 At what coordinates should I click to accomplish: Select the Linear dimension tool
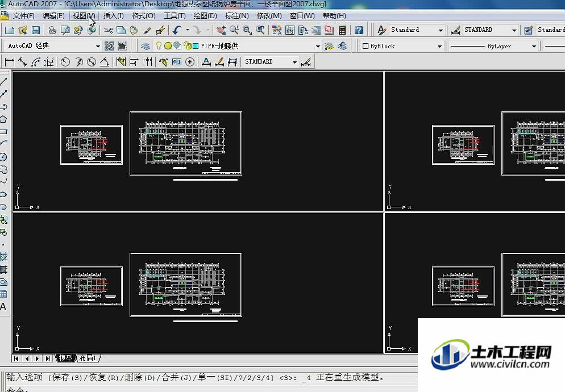pyautogui.click(x=10, y=62)
